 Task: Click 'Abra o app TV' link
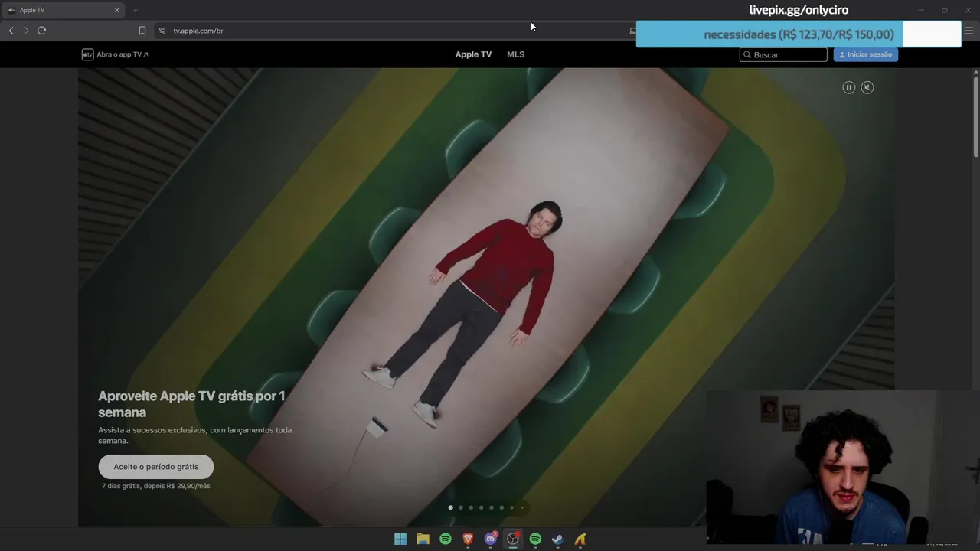(x=122, y=54)
